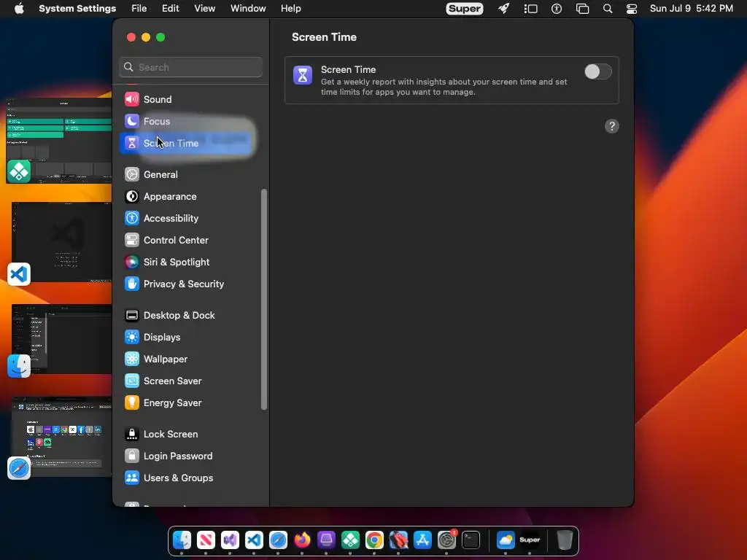Open App Store from the Dock

point(422,540)
